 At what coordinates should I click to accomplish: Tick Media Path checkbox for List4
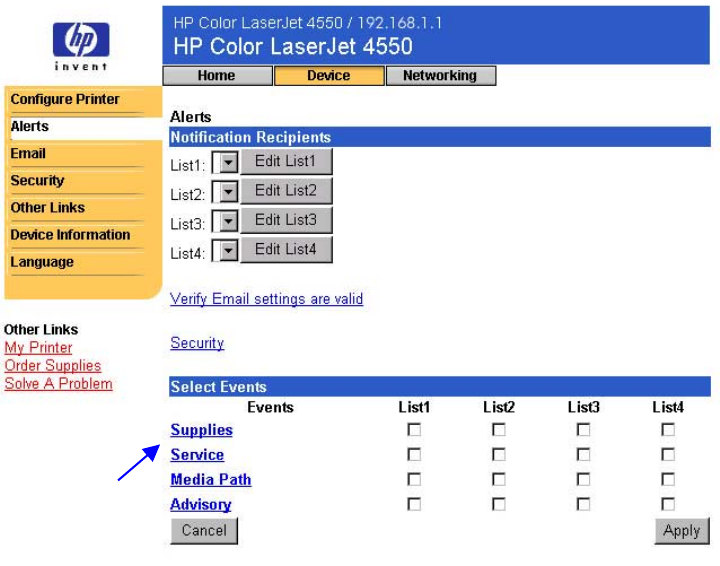click(668, 479)
